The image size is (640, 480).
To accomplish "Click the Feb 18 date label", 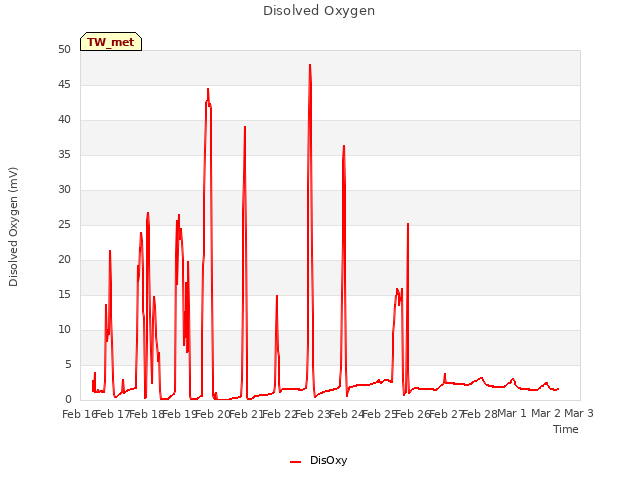I will point(146,414).
